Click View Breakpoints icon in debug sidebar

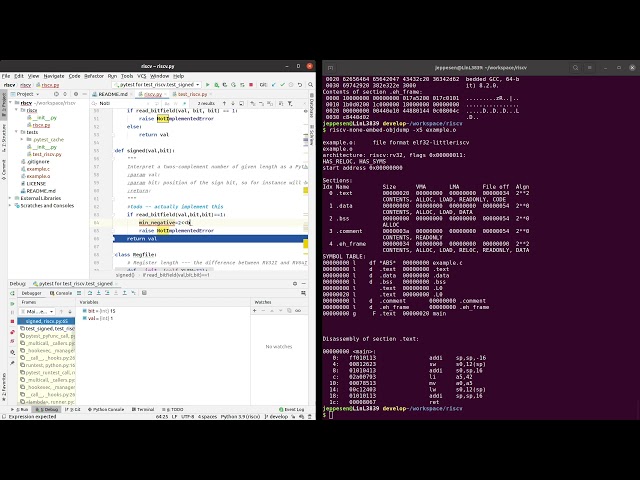click(12, 332)
